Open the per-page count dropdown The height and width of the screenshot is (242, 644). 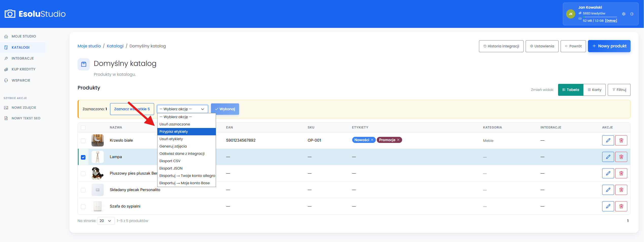coord(106,221)
